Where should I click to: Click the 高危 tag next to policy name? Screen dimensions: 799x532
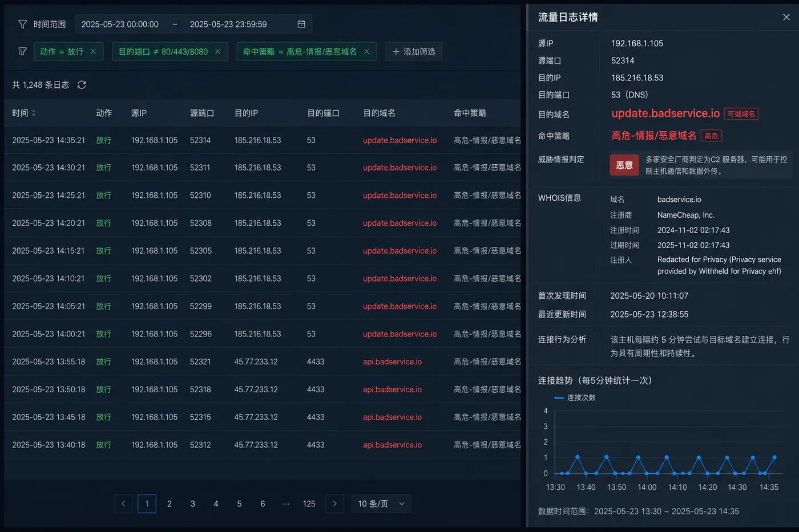pyautogui.click(x=711, y=136)
